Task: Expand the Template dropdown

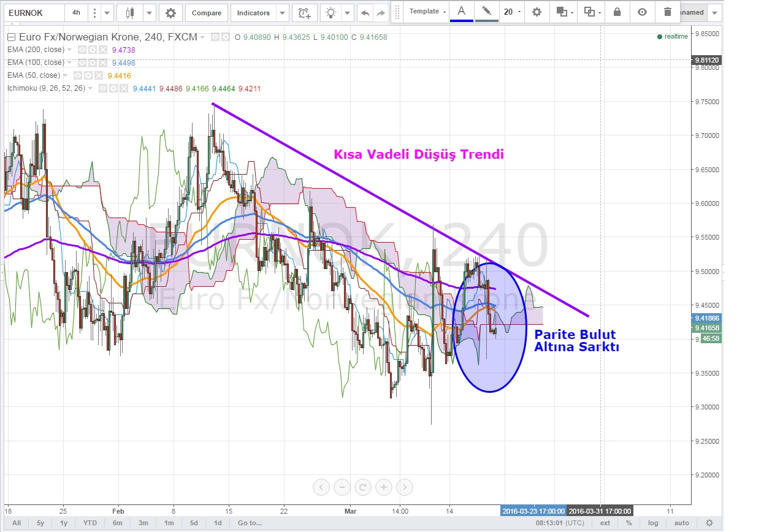Action: pos(427,12)
